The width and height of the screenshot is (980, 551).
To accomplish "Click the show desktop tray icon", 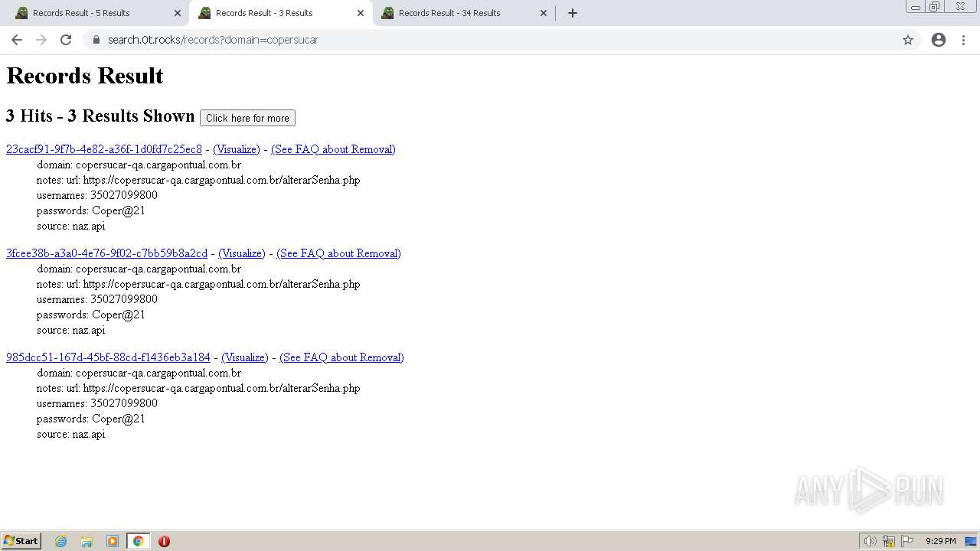I will click(971, 541).
